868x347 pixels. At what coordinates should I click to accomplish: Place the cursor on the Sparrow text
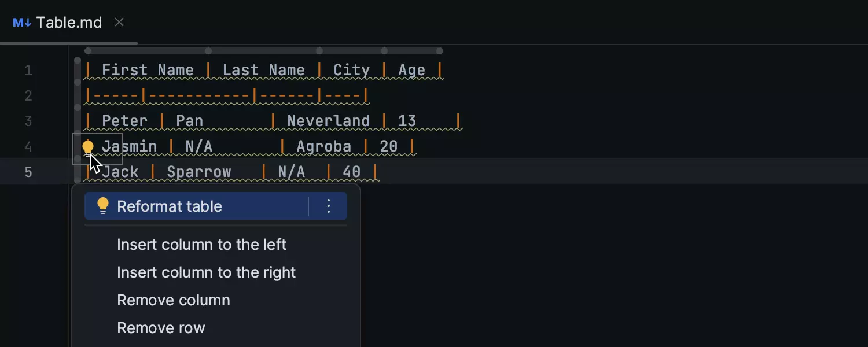pos(199,172)
